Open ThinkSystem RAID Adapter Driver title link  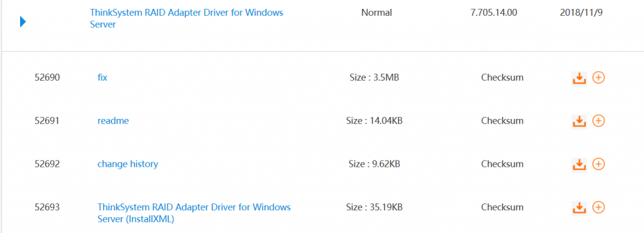tap(186, 18)
